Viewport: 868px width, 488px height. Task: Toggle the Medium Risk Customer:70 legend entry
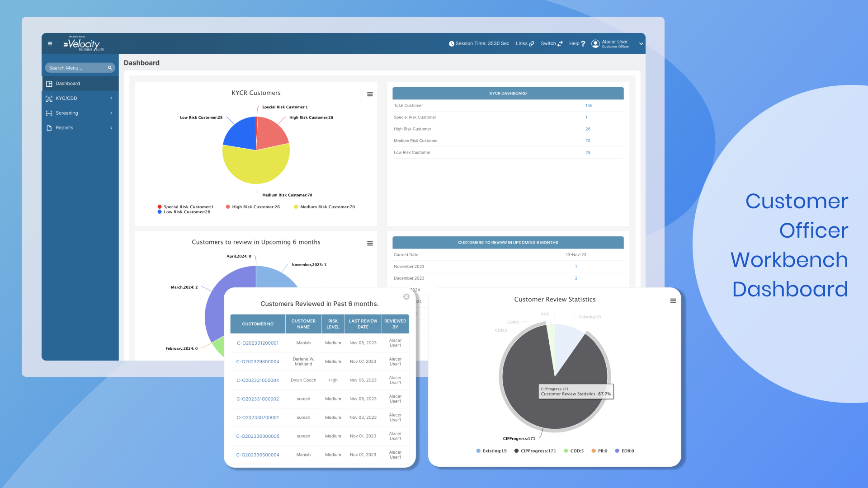pyautogui.click(x=324, y=206)
